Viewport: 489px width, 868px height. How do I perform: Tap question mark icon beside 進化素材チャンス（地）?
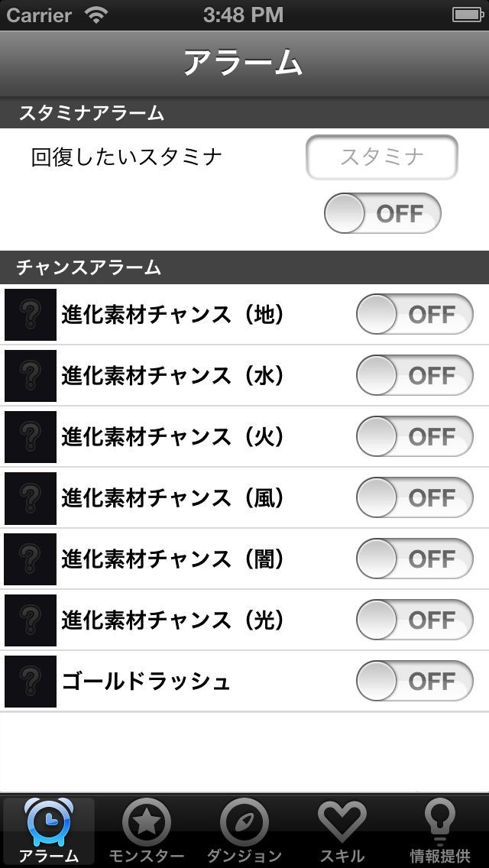(x=31, y=315)
